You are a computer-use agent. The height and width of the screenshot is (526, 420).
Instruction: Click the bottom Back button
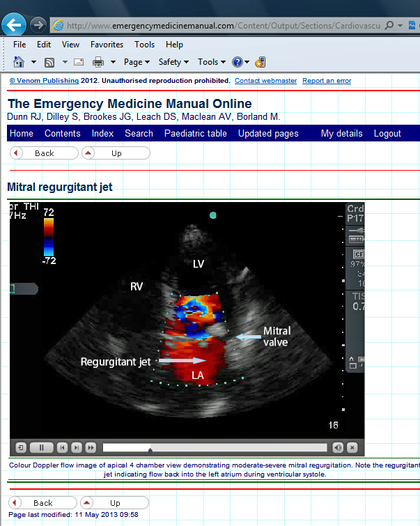click(x=42, y=503)
